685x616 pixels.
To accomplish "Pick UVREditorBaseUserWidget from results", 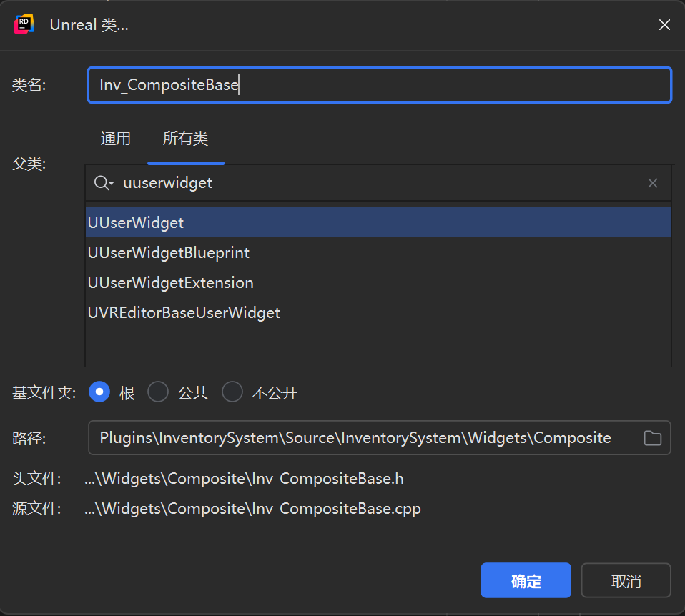I will click(184, 312).
